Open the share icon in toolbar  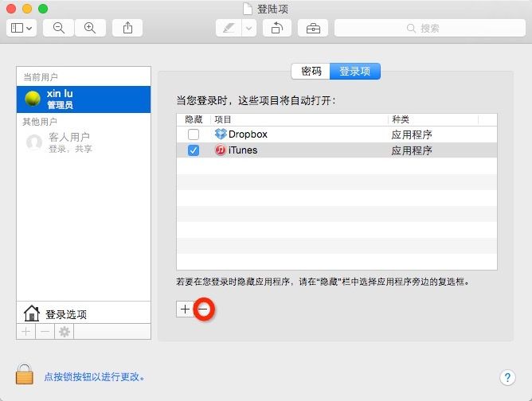127,28
